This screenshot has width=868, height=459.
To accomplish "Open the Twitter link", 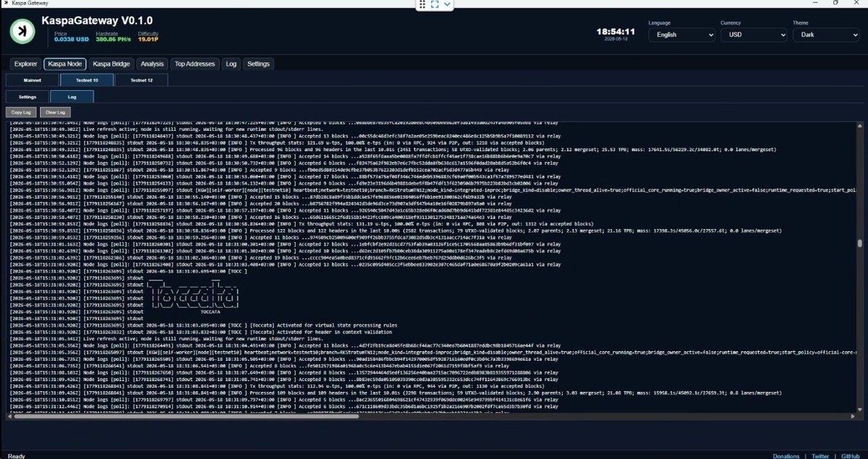I will [x=820, y=456].
